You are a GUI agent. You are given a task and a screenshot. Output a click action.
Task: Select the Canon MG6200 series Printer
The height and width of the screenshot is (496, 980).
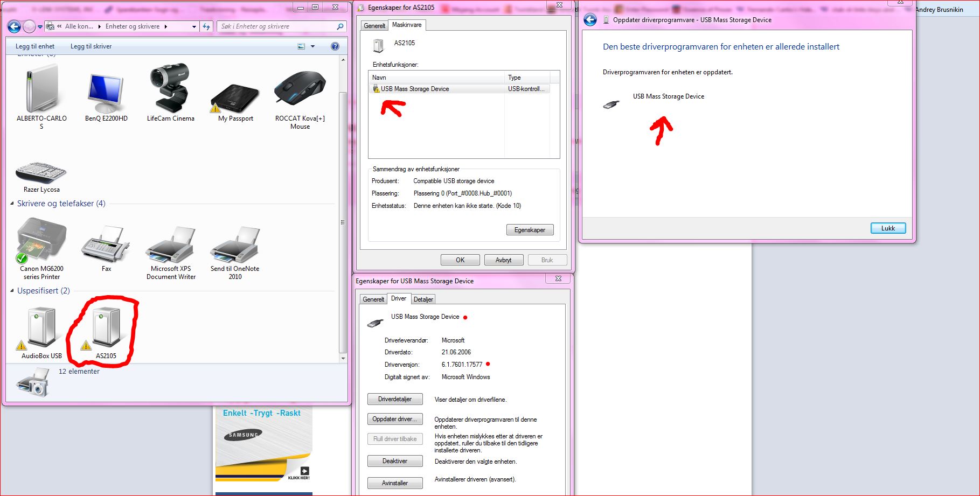(41, 241)
